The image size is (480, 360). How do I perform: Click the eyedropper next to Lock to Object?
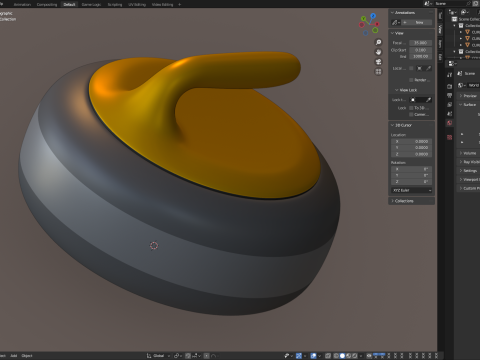[429, 100]
